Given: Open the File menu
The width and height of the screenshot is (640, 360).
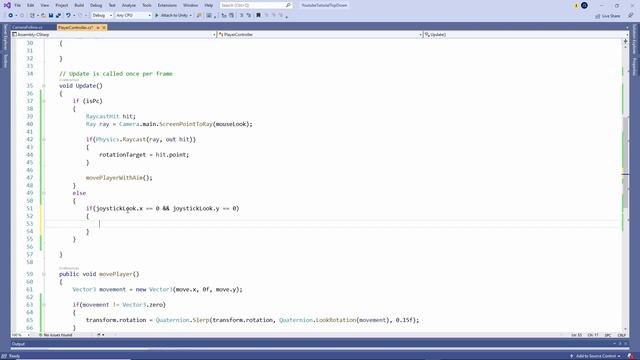Looking at the screenshot, I should (x=18, y=5).
